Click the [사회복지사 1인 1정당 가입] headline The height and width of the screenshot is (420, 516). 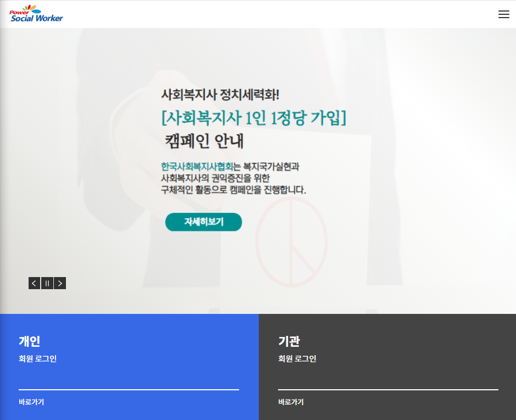[254, 118]
